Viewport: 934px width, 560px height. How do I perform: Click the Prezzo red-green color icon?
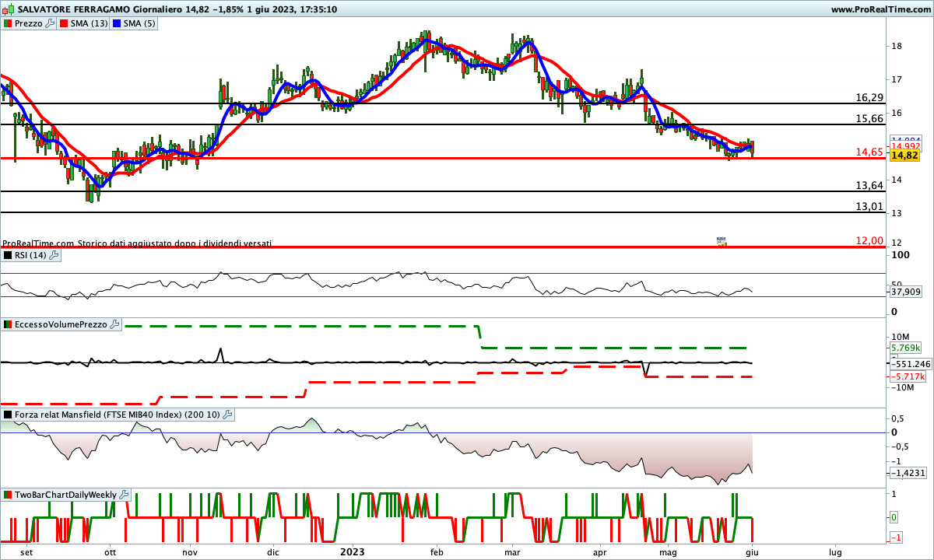[8, 23]
